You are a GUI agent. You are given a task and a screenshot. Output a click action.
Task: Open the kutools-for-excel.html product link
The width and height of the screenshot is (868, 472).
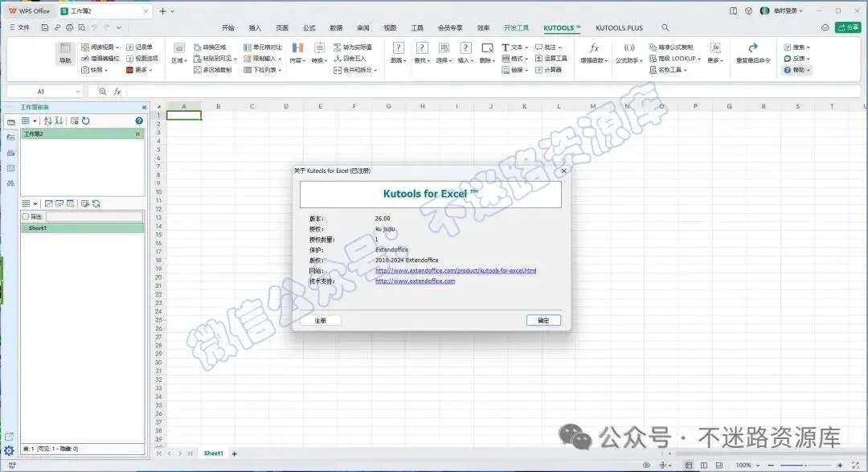(456, 270)
